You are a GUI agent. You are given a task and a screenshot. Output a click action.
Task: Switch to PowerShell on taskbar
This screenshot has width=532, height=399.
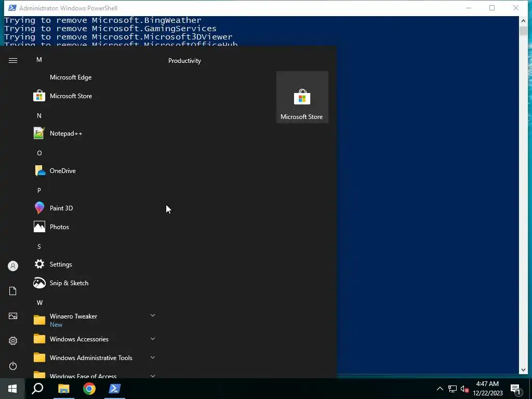[x=115, y=389]
